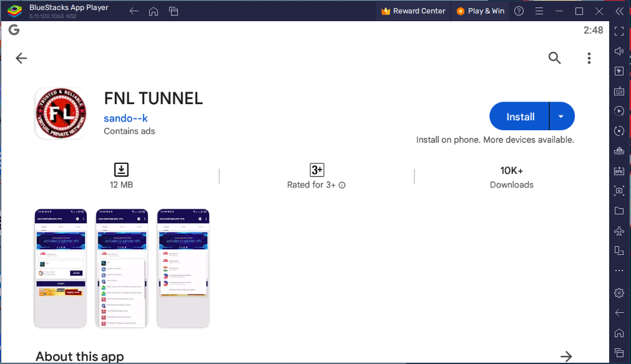Open BlueStacks settings gear
Image resolution: width=631 pixels, height=364 pixels.
(619, 293)
